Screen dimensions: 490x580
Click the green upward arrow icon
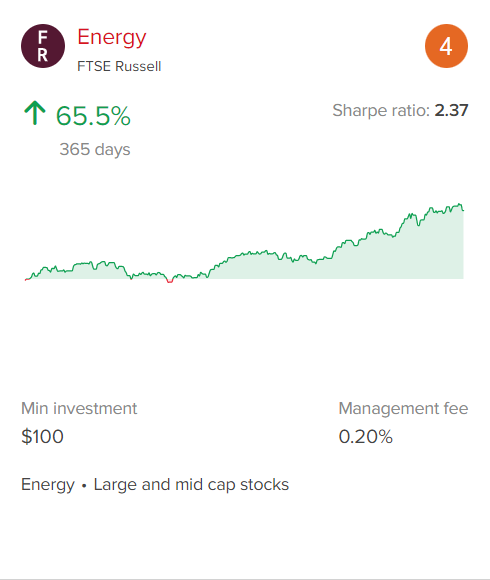pos(35,113)
